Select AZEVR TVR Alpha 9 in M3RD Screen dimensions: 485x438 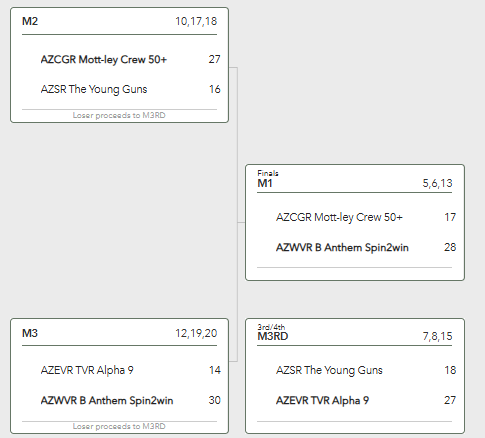coord(322,400)
